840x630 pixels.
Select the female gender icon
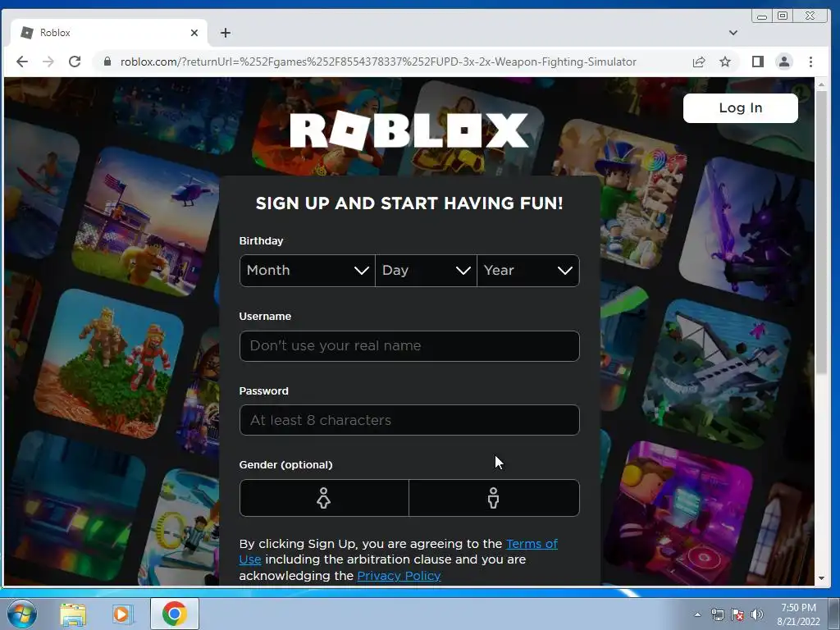(x=324, y=498)
